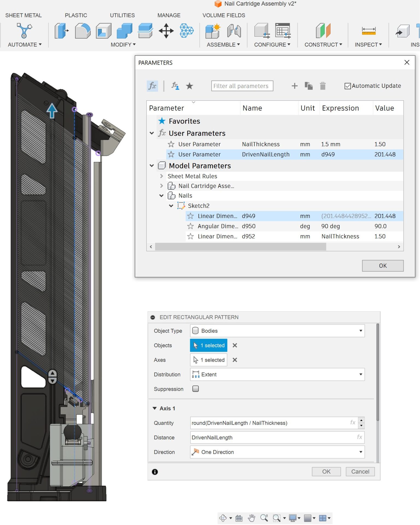Click the Objects 1 selected button

coord(209,345)
